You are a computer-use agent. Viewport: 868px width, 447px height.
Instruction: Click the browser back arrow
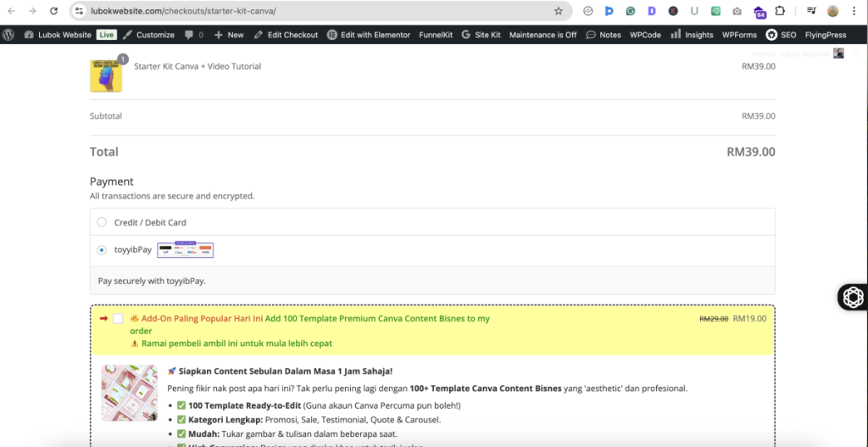coord(10,11)
